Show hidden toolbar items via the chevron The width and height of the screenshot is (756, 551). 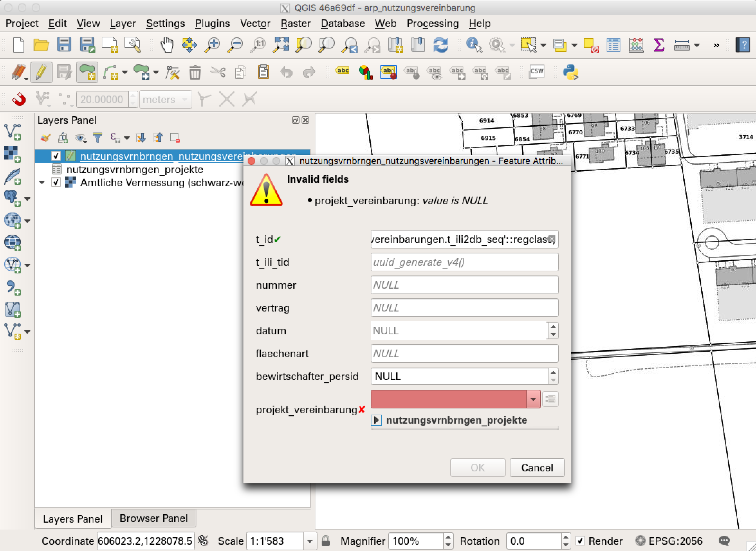(x=716, y=45)
